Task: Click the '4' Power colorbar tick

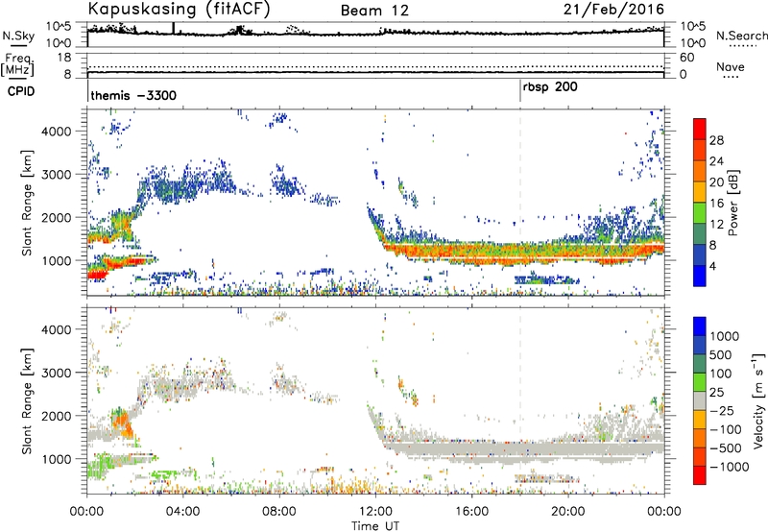Action: [713, 266]
